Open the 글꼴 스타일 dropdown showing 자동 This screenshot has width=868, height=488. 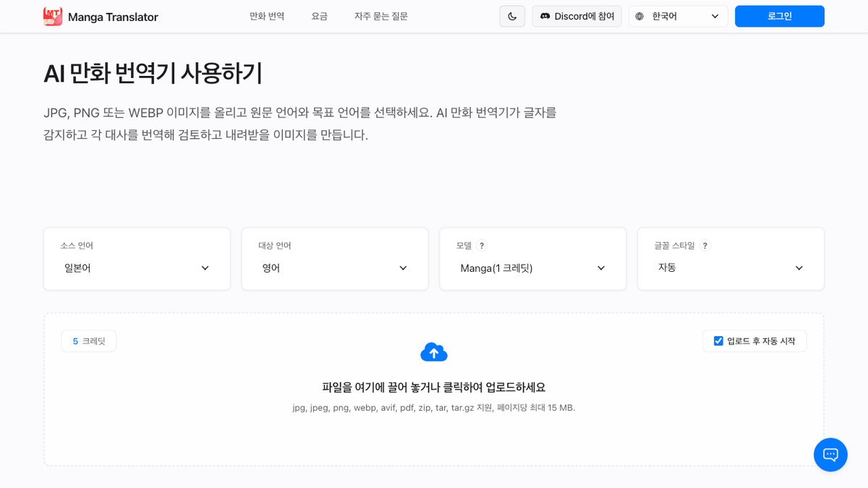tap(731, 267)
